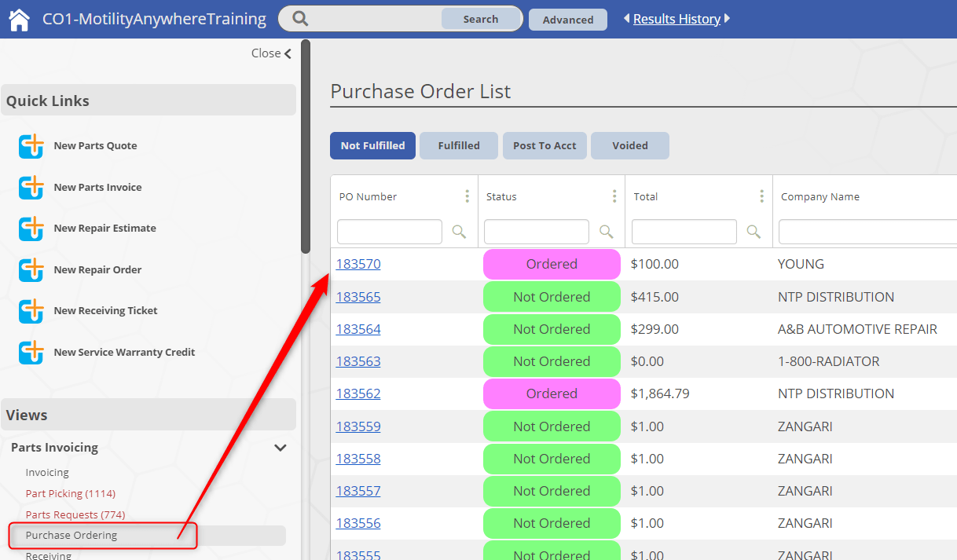957x560 pixels.
Task: Open the Results History link
Action: 676,19
